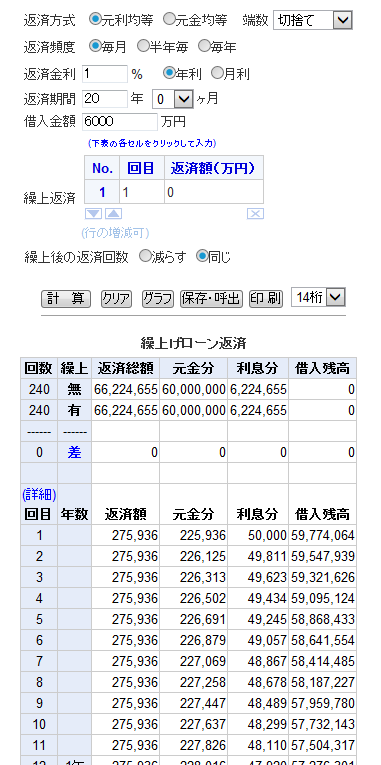Open the ヶ月 months dropdown
This screenshot has height=765, width=381.
(x=173, y=100)
